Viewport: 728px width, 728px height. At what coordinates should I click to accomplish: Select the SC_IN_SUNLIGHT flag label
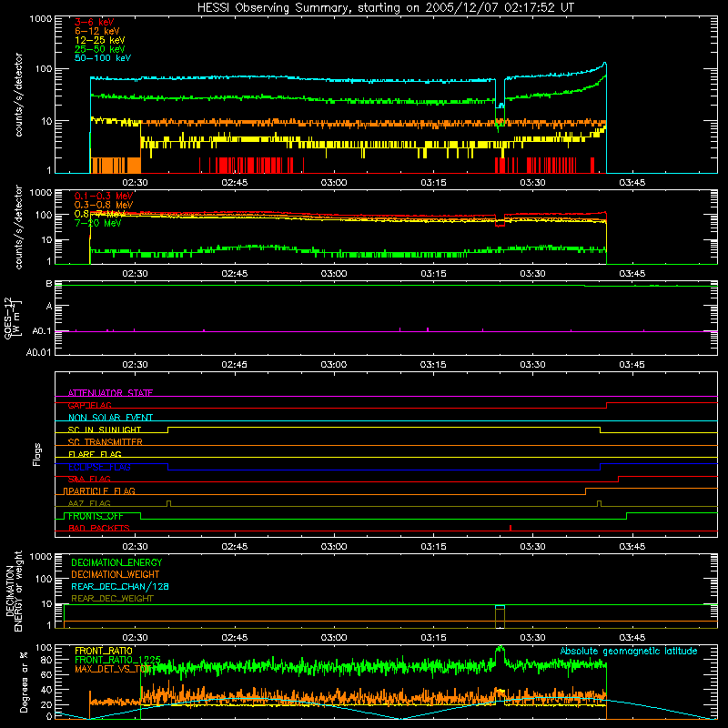point(105,430)
